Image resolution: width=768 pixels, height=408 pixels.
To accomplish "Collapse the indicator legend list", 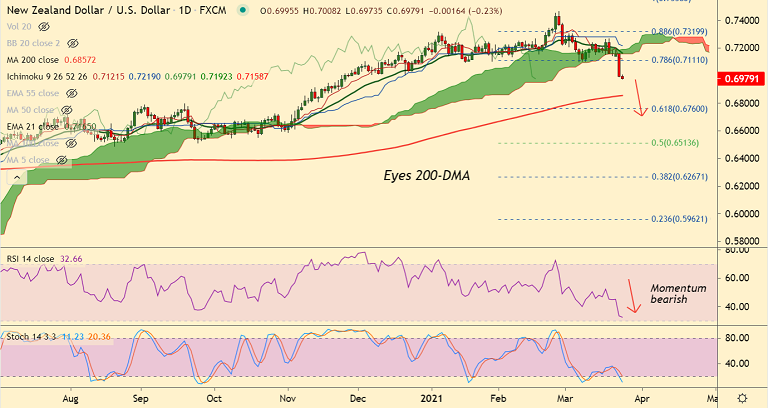I will tap(17, 177).
